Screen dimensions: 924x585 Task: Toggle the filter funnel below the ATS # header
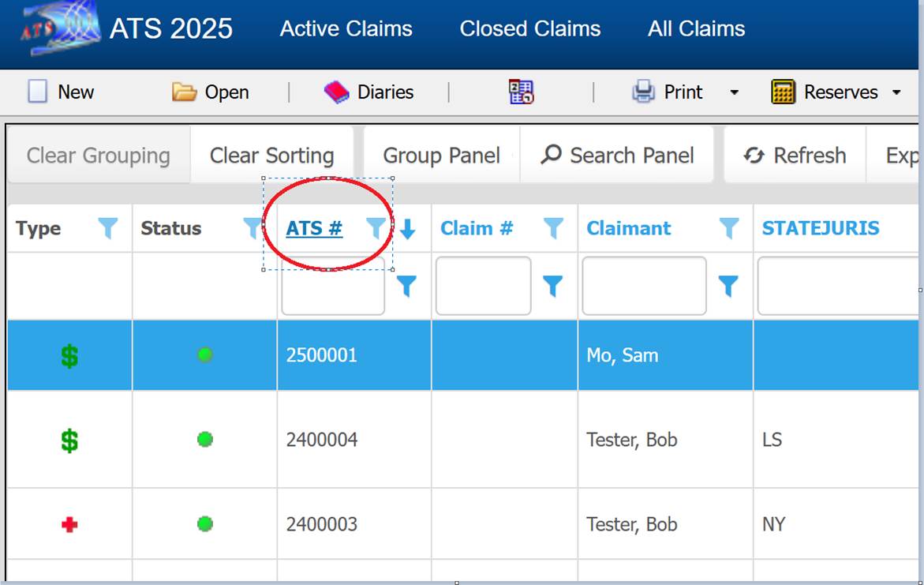point(407,287)
